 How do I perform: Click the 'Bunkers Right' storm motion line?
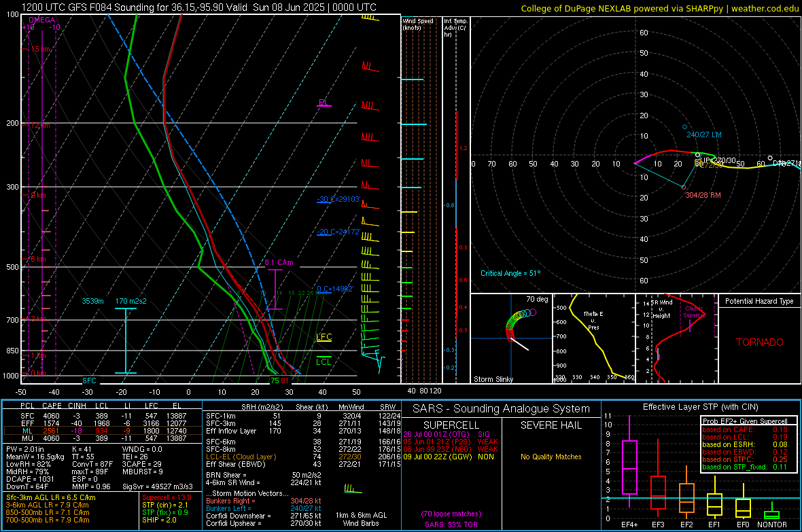tap(264, 501)
